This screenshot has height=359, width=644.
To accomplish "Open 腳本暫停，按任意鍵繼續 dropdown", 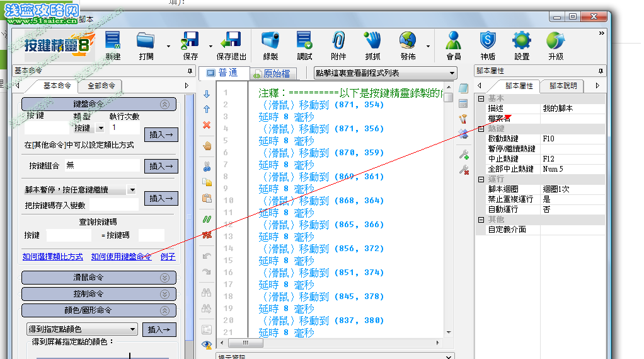I will pyautogui.click(x=132, y=190).
